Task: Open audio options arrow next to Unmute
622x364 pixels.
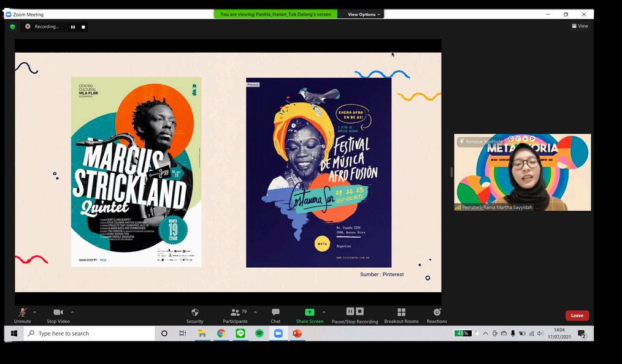Action: [x=35, y=312]
